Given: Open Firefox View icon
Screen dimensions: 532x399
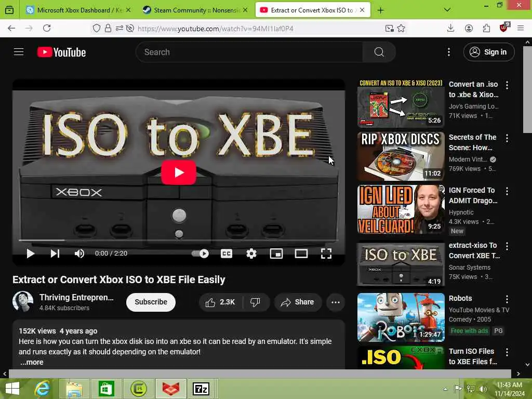Looking at the screenshot, I should 9,10.
